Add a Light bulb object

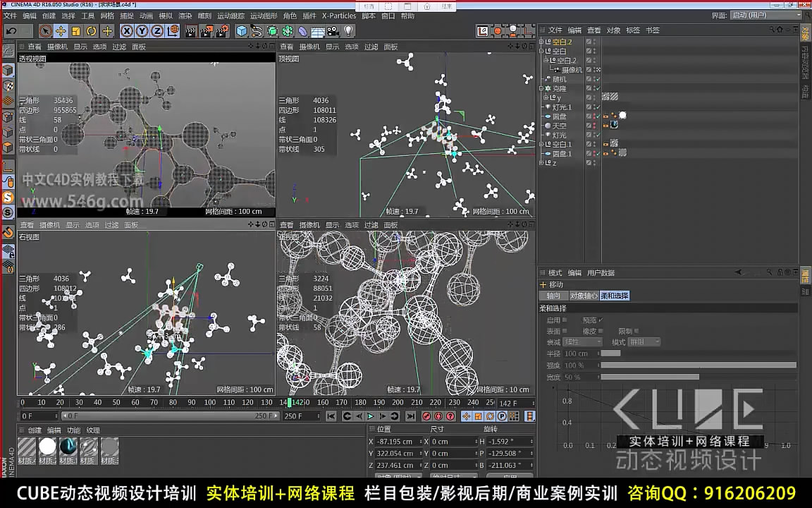coord(348,31)
